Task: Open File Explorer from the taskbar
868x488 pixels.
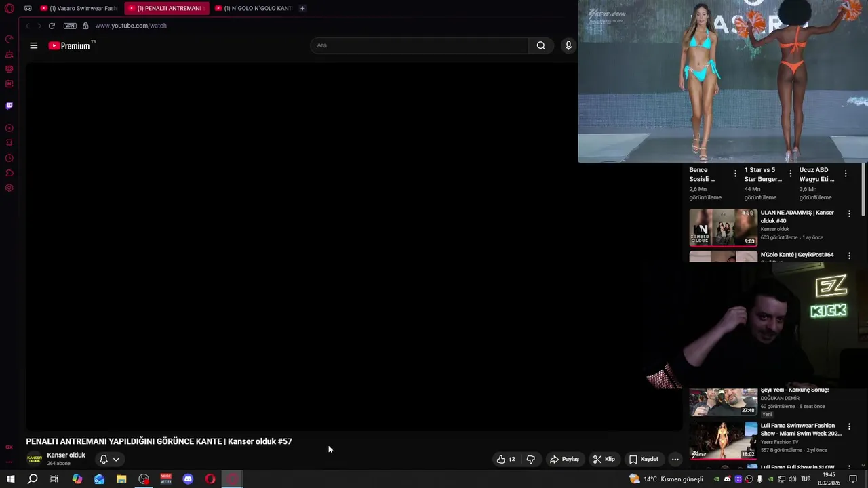Action: [121, 479]
